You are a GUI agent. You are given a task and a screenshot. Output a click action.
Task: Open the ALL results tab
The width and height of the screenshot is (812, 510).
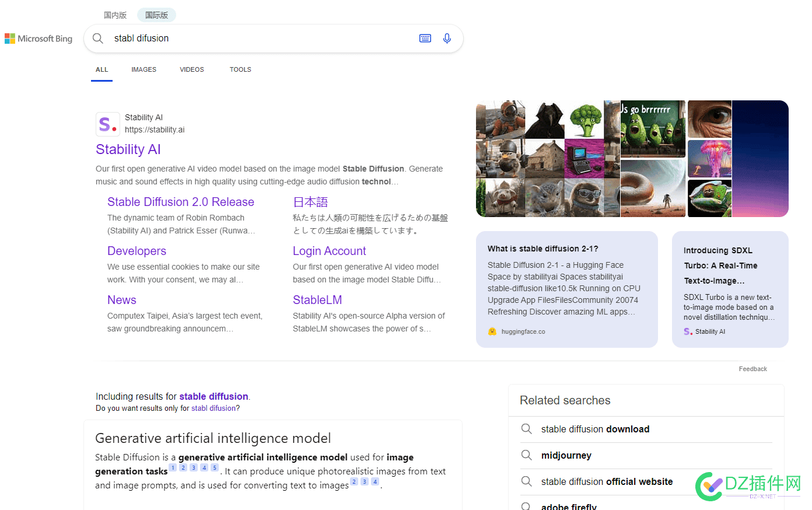102,69
